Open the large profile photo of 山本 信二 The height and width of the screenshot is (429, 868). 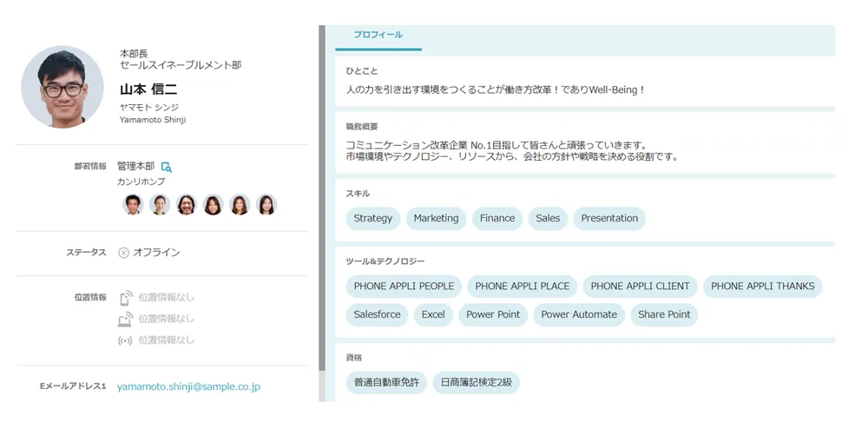tap(62, 87)
